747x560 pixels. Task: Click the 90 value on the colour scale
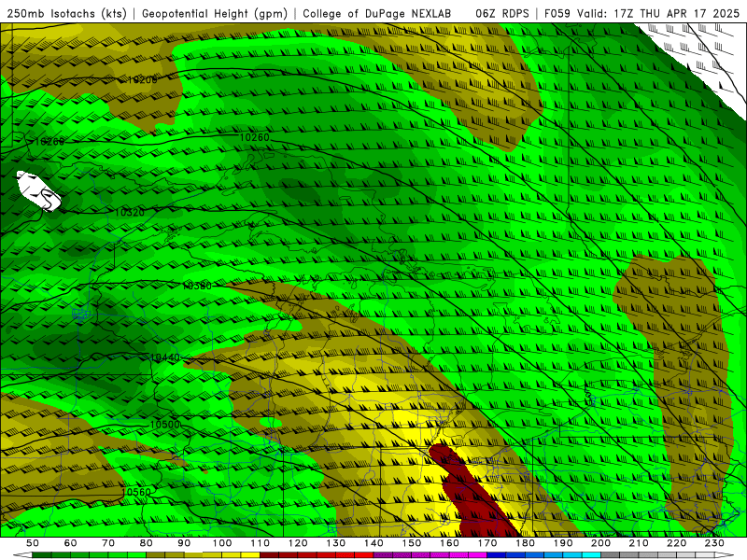pos(184,543)
